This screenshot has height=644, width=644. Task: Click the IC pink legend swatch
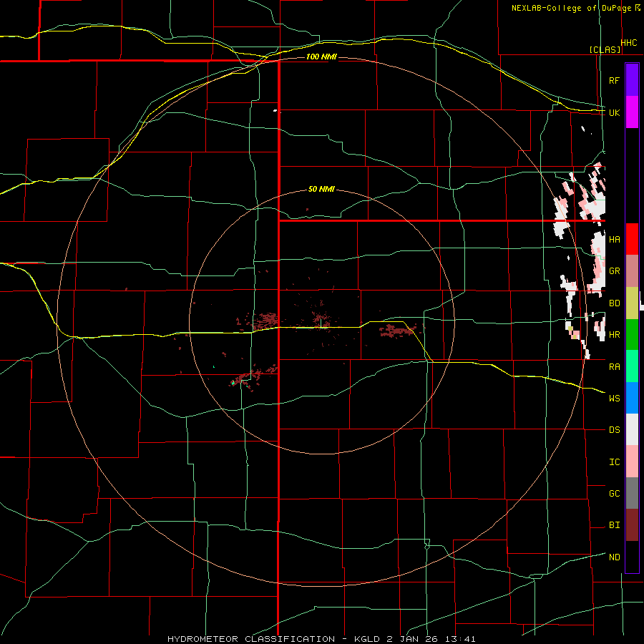click(632, 462)
